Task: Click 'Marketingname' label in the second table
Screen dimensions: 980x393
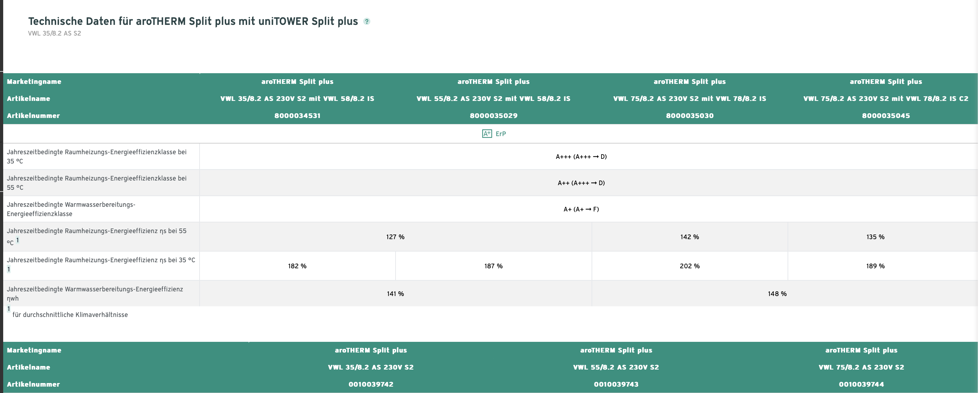Action: (34, 350)
